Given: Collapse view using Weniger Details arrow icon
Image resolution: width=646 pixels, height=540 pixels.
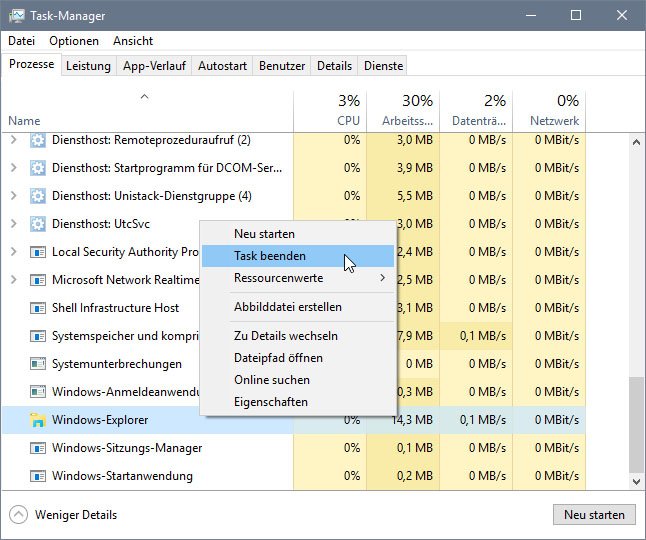Looking at the screenshot, I should 18,514.
